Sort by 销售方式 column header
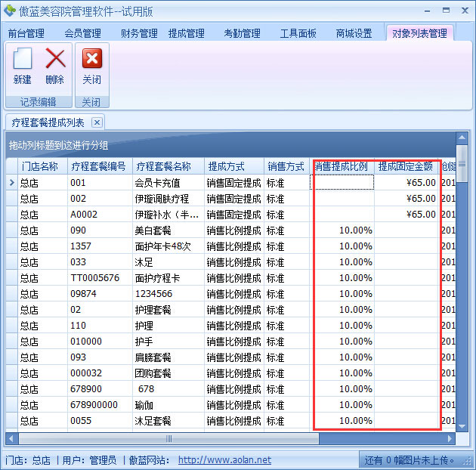 pyautogui.click(x=286, y=166)
